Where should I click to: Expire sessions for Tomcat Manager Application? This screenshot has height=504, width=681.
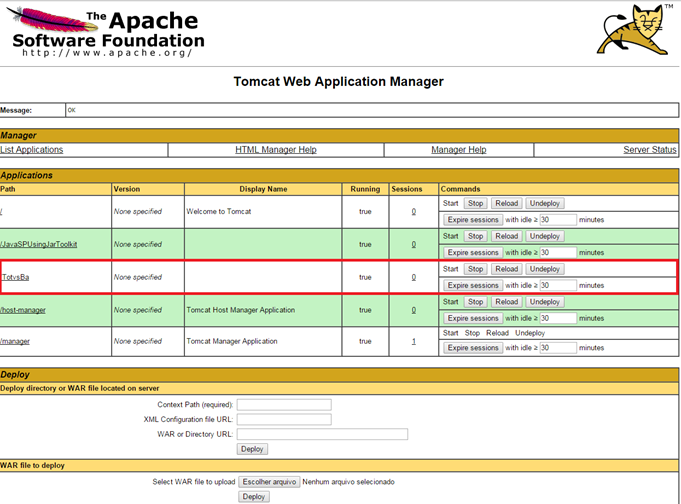(473, 348)
